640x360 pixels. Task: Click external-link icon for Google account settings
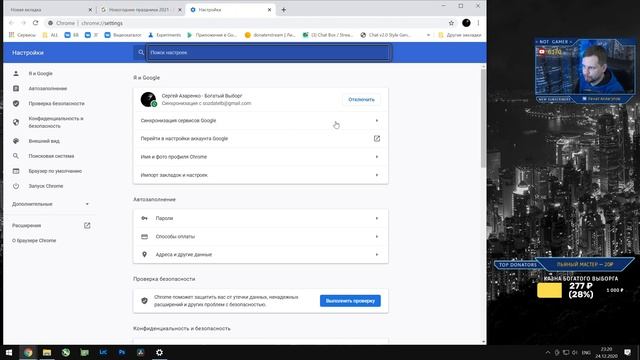pyautogui.click(x=377, y=139)
